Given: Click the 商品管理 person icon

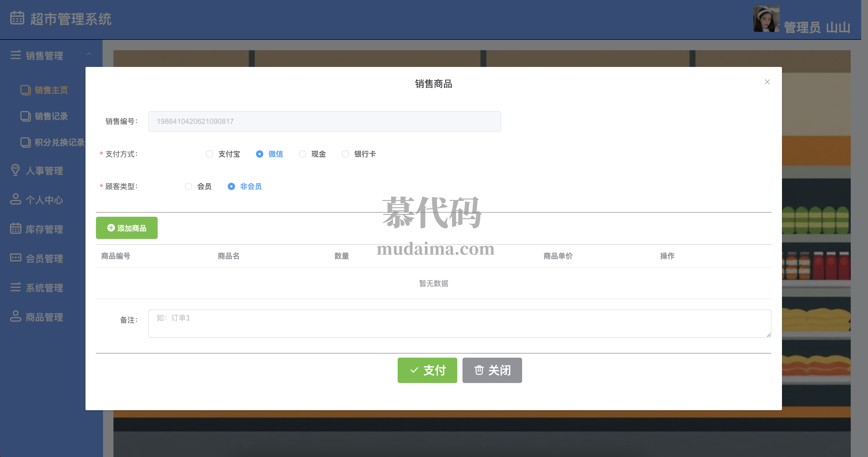Looking at the screenshot, I should point(15,316).
